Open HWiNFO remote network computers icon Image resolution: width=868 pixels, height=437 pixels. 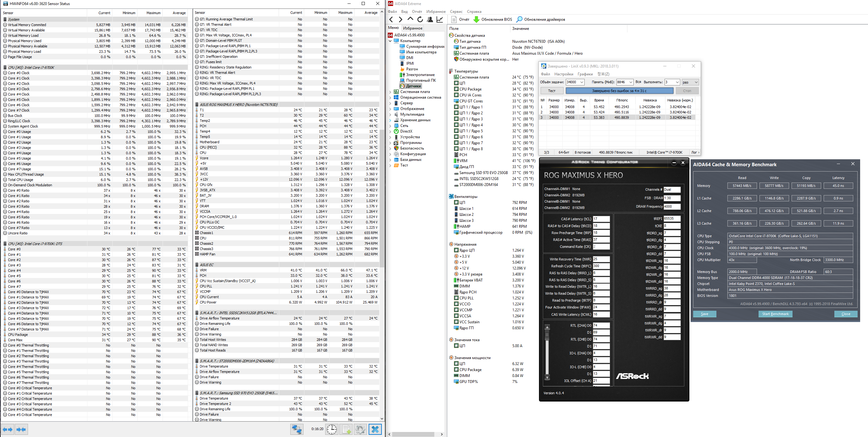tap(297, 429)
